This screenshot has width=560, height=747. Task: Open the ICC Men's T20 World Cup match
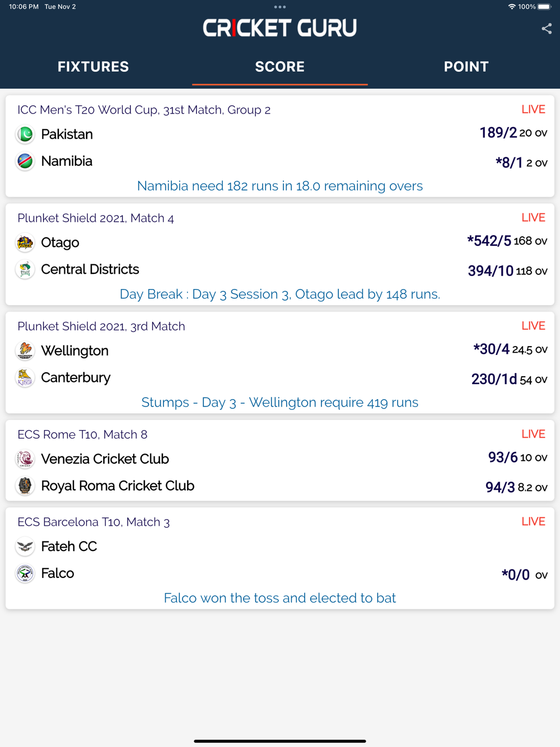pyautogui.click(x=280, y=146)
